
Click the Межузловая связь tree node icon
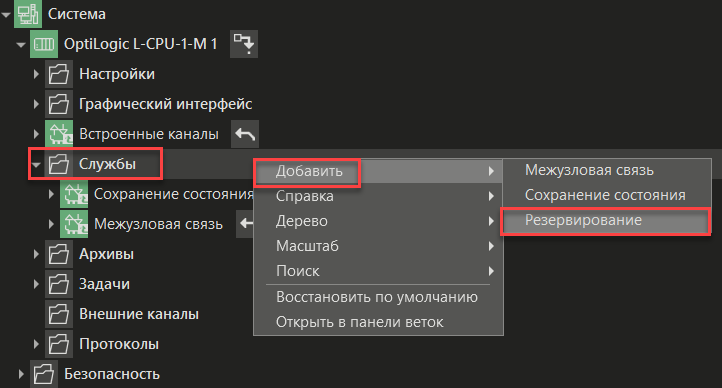74,224
